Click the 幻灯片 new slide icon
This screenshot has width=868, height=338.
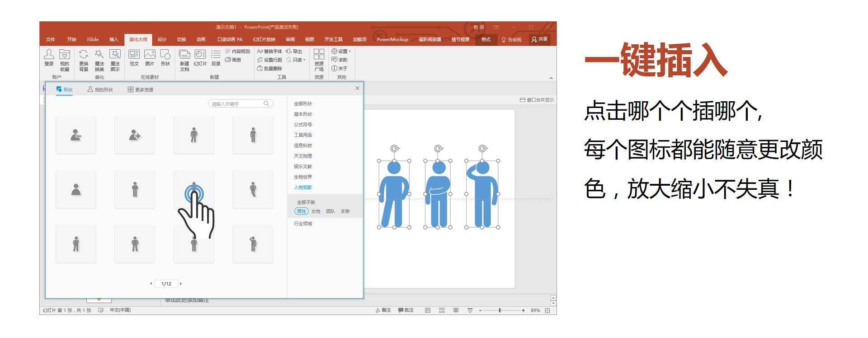[200, 58]
